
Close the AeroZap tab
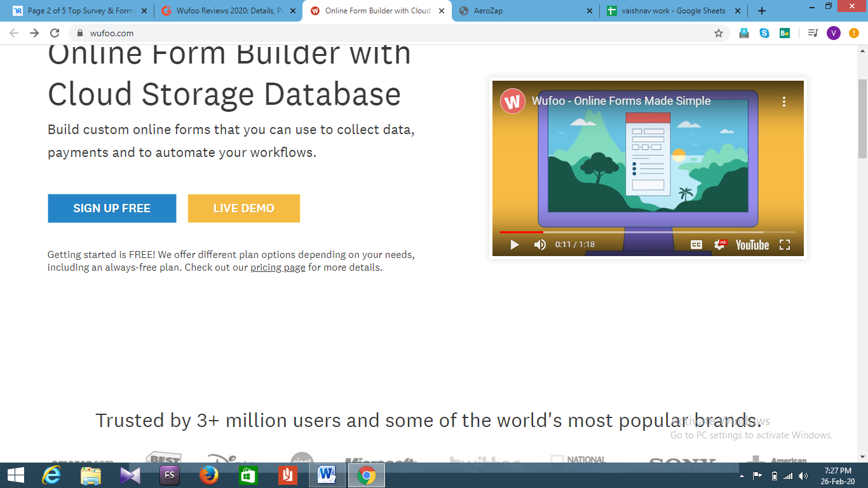(x=590, y=11)
